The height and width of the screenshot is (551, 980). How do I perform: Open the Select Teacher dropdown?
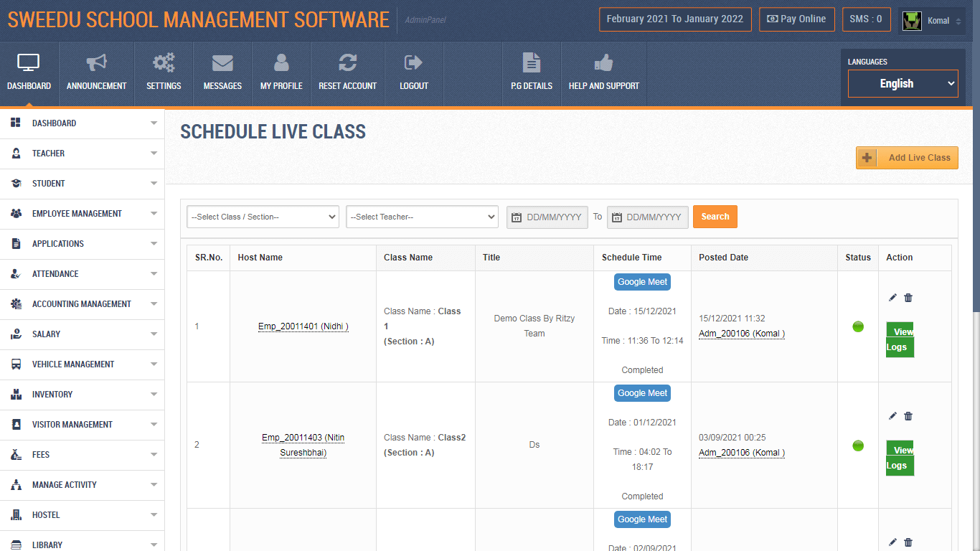[x=422, y=216]
